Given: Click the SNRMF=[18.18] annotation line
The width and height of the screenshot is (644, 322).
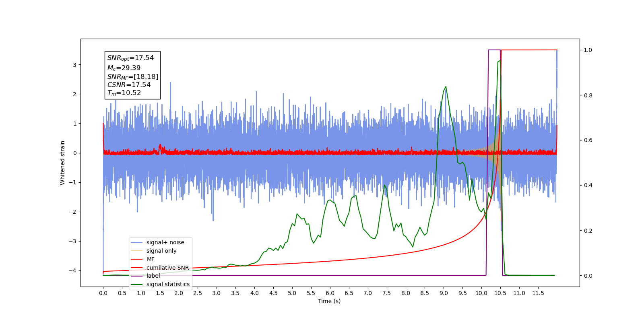Looking at the screenshot, I should (x=133, y=76).
